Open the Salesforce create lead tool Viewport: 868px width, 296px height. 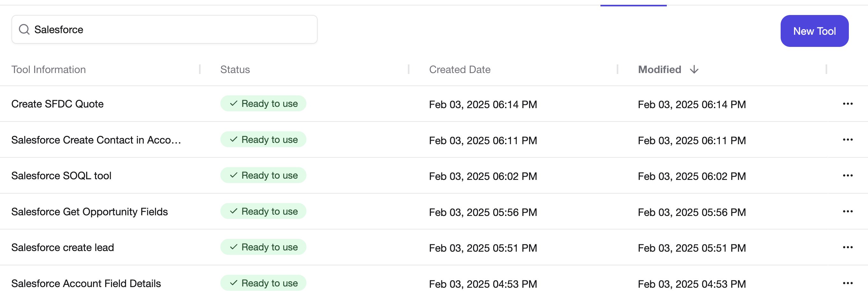[63, 248]
